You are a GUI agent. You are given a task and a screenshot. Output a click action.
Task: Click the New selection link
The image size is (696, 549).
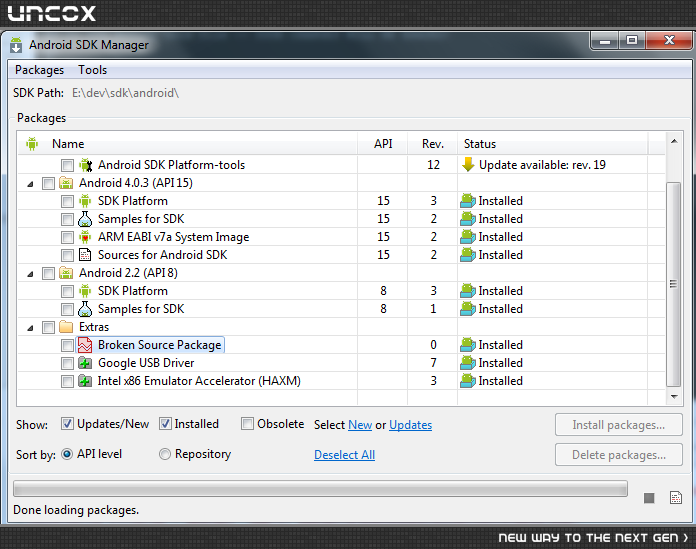pyautogui.click(x=360, y=425)
